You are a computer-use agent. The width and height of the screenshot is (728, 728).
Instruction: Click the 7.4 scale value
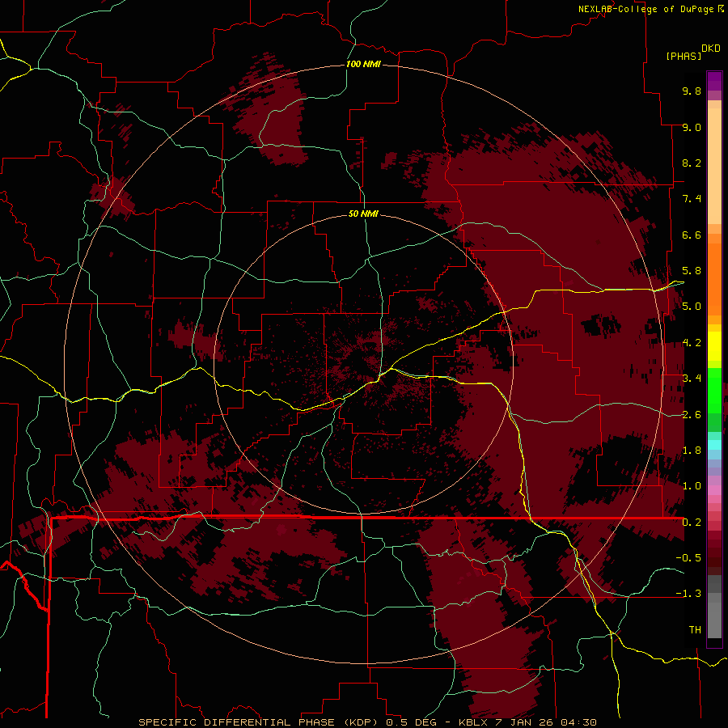[692, 199]
